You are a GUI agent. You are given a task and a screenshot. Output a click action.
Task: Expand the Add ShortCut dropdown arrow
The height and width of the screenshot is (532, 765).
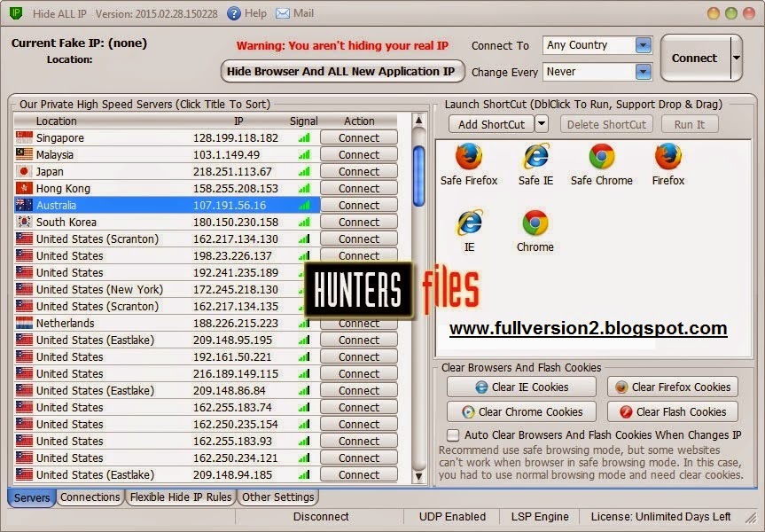(542, 124)
